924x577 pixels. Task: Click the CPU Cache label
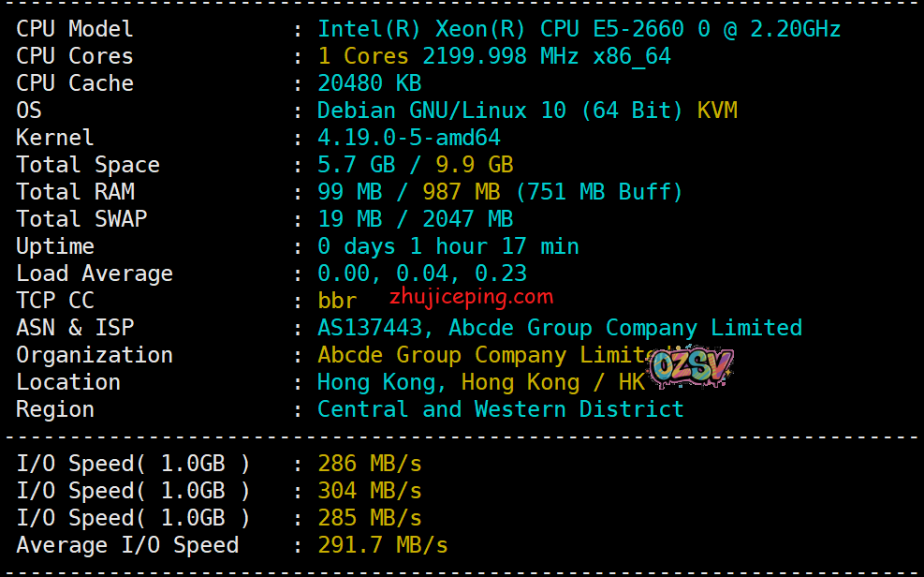pyautogui.click(x=75, y=83)
